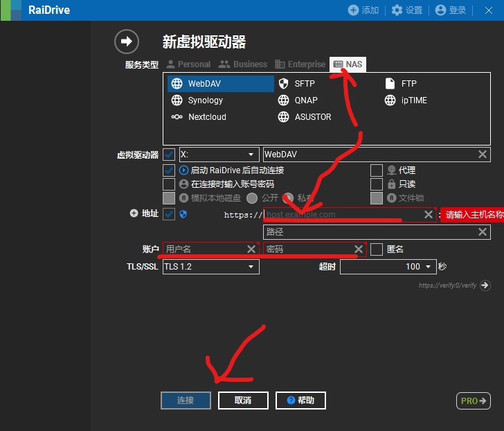This screenshot has width=504, height=431.
Task: Clear the password field
Action: (359, 249)
